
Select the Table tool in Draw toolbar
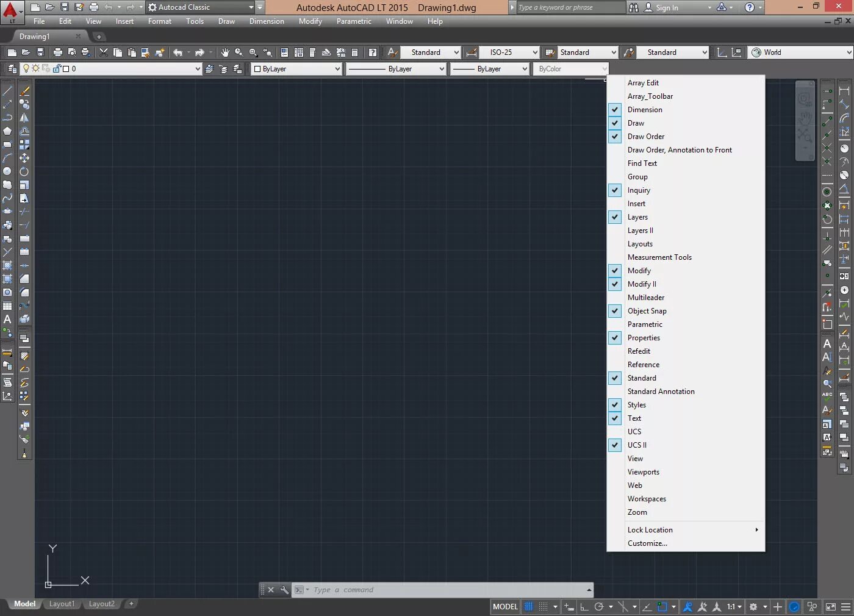click(x=7, y=306)
